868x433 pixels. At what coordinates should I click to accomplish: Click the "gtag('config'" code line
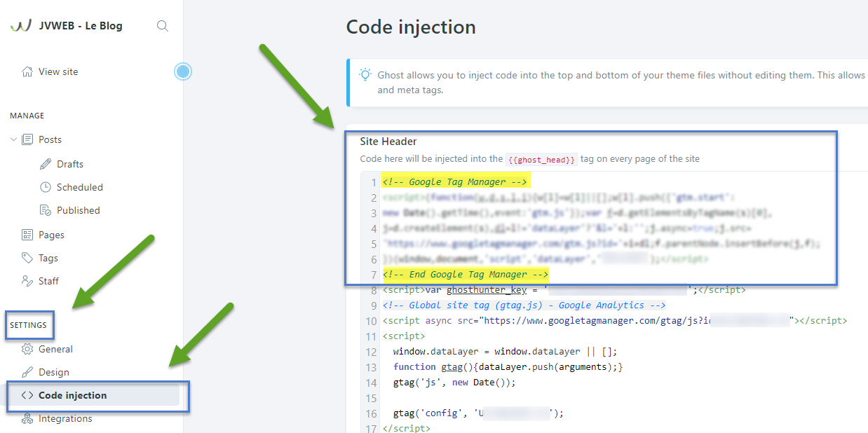[x=478, y=413]
